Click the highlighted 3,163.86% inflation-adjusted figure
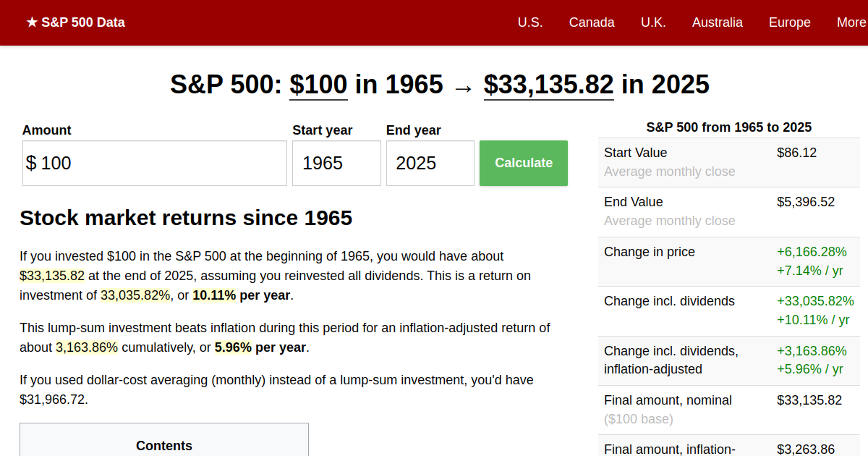 coord(87,347)
